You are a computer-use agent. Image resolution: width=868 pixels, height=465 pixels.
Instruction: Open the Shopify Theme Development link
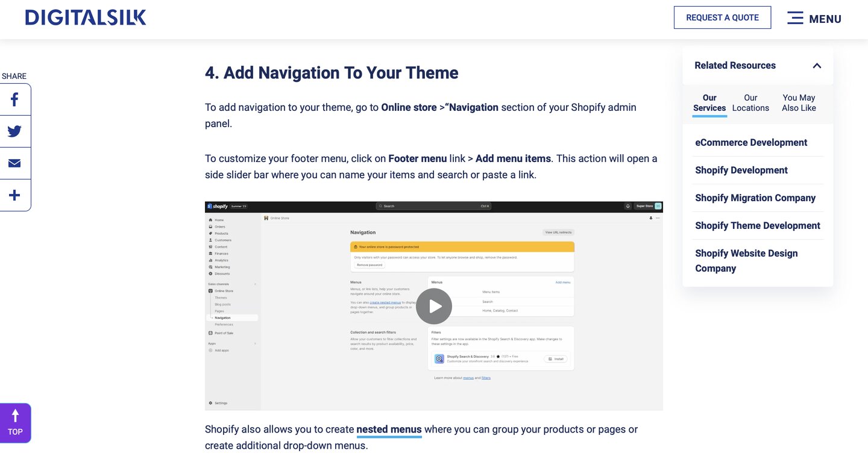point(758,225)
